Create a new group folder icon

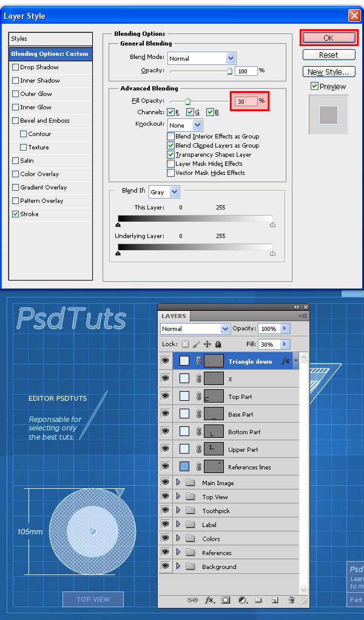coord(258,600)
